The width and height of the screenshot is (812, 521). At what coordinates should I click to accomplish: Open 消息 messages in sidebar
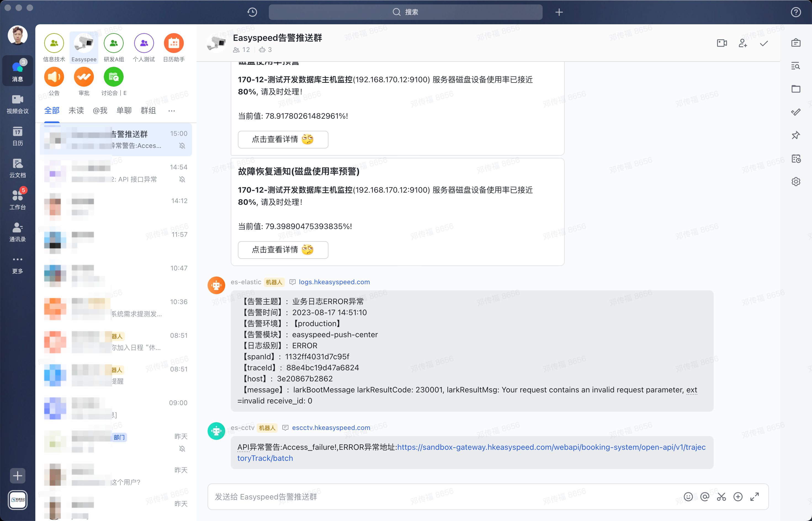[x=18, y=71]
